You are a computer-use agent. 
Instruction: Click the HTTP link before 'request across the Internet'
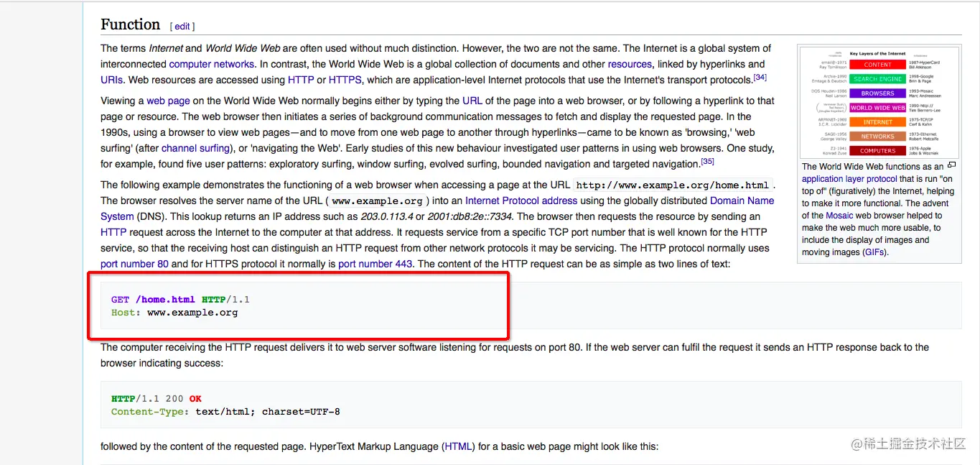(x=113, y=232)
